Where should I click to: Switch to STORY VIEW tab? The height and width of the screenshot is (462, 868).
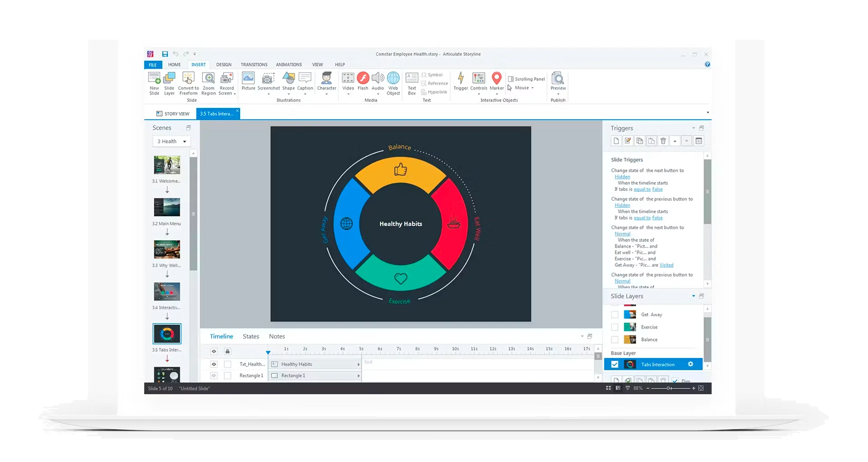(x=173, y=113)
